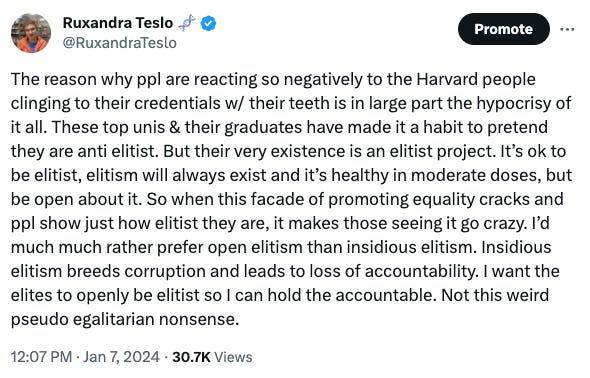Click the phrase 'elitist project' in the tweet

click(441, 152)
